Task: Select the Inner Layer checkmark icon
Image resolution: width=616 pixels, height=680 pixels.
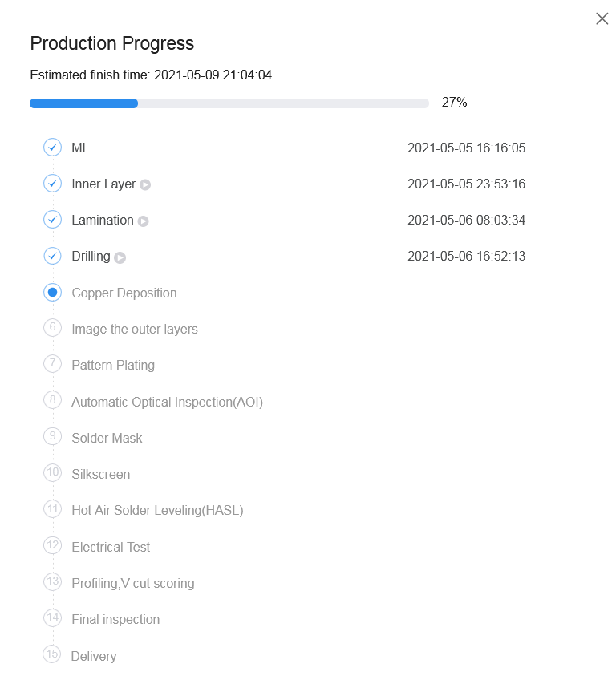Action: coord(52,184)
